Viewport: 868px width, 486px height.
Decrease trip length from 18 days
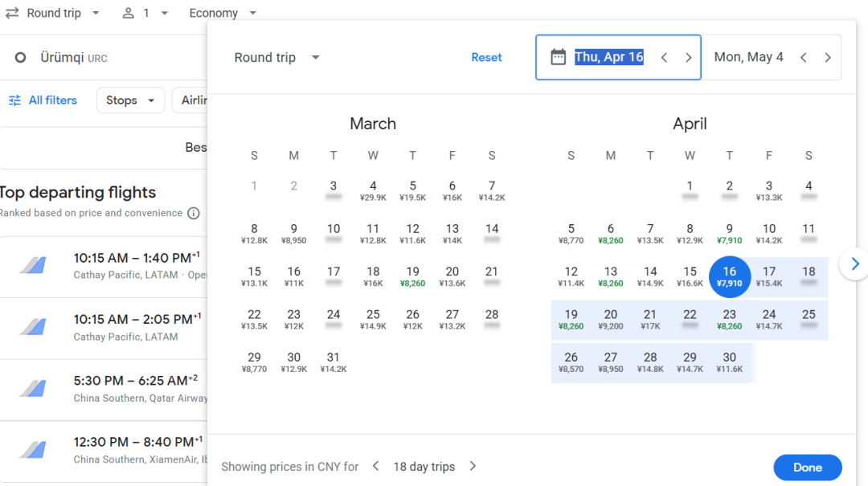[x=375, y=467]
